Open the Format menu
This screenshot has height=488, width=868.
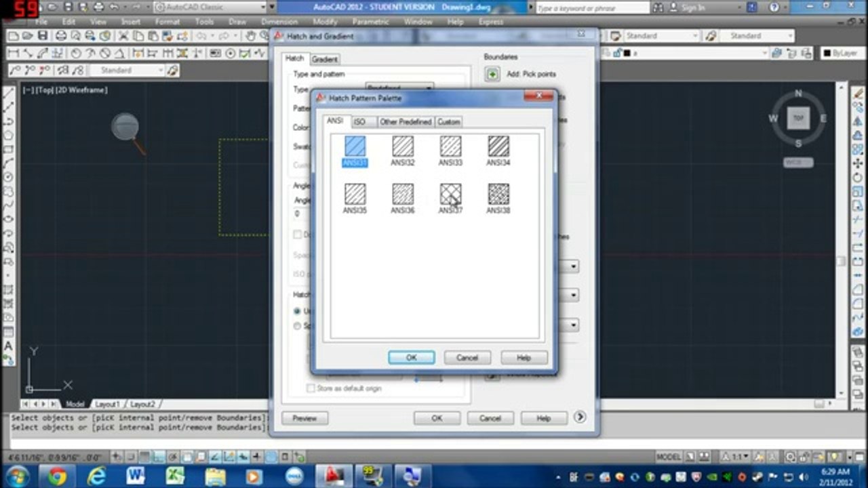(x=167, y=22)
